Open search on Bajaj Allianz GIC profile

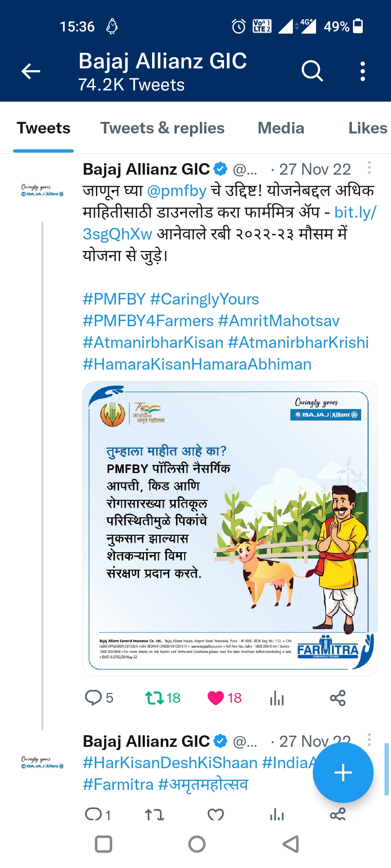pyautogui.click(x=312, y=71)
